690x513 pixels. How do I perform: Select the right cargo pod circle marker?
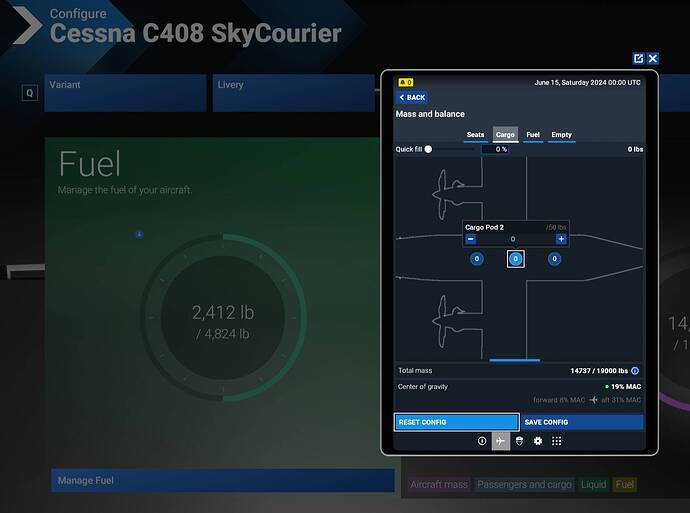click(554, 259)
